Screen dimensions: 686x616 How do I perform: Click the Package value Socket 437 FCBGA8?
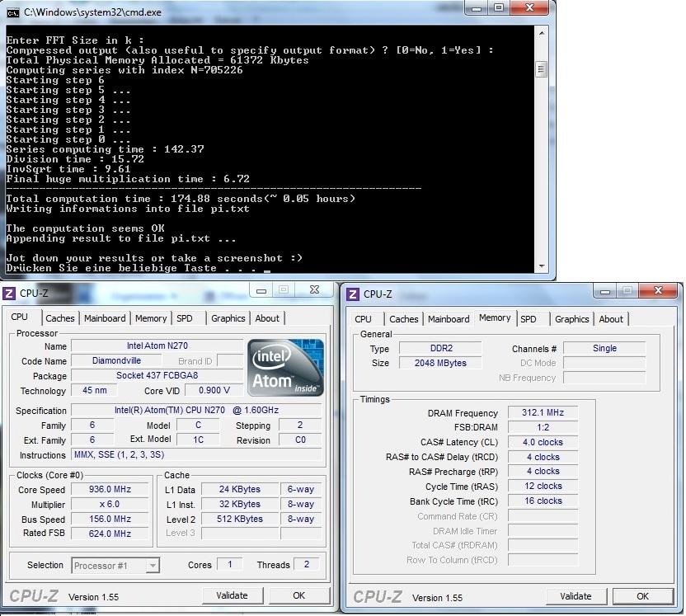[157, 375]
